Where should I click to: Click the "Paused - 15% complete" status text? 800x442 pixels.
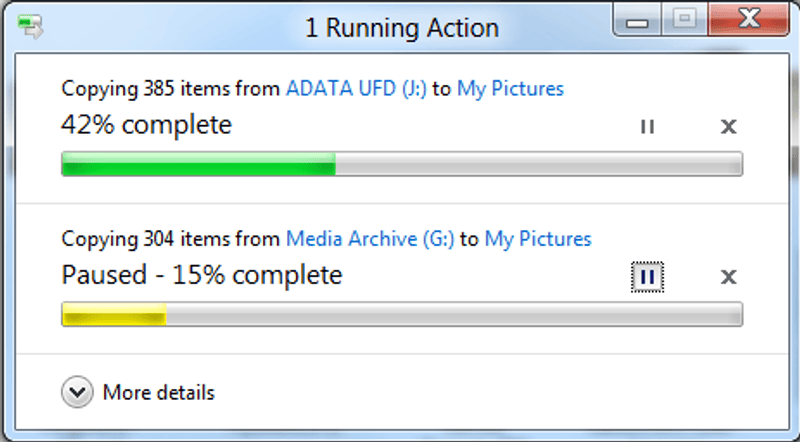(x=202, y=275)
